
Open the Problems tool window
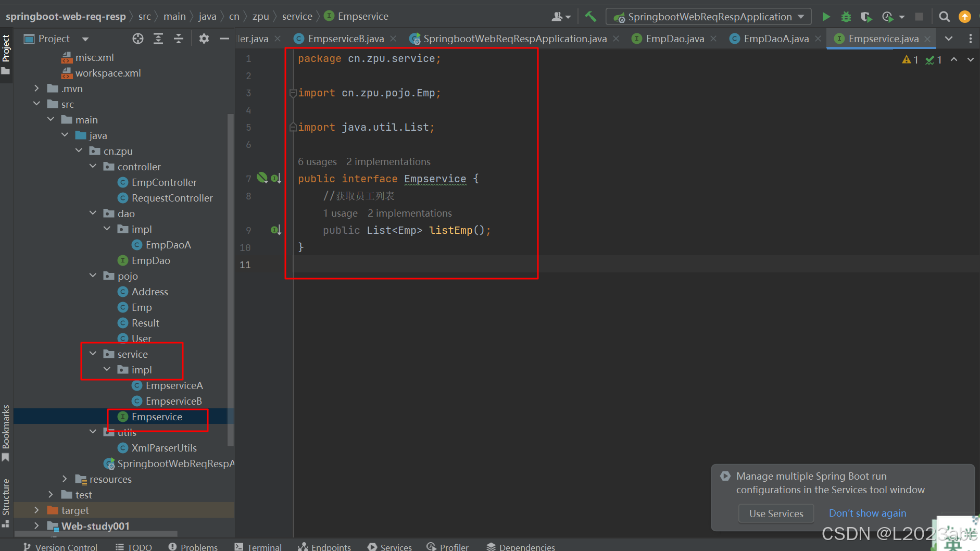click(x=193, y=546)
